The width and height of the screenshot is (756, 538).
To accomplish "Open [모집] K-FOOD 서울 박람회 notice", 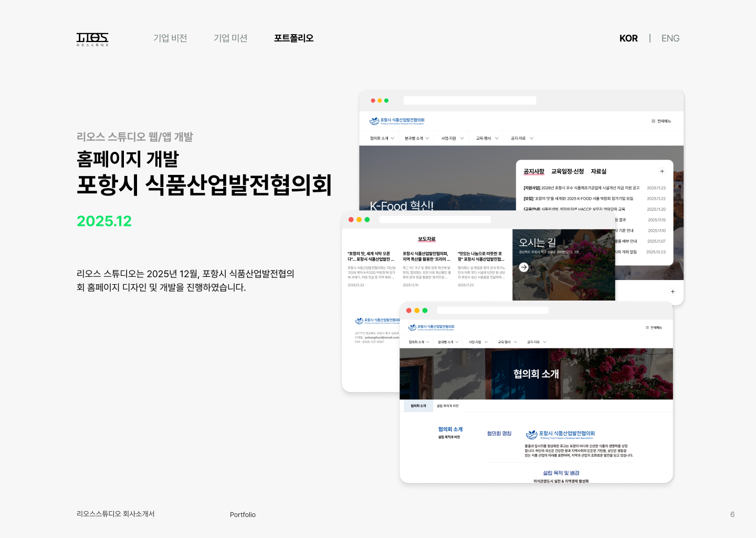I will click(594, 199).
